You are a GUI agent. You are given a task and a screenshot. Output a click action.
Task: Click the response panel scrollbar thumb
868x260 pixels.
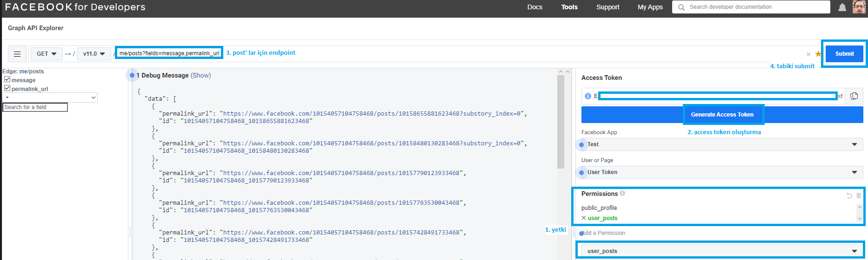point(561,122)
